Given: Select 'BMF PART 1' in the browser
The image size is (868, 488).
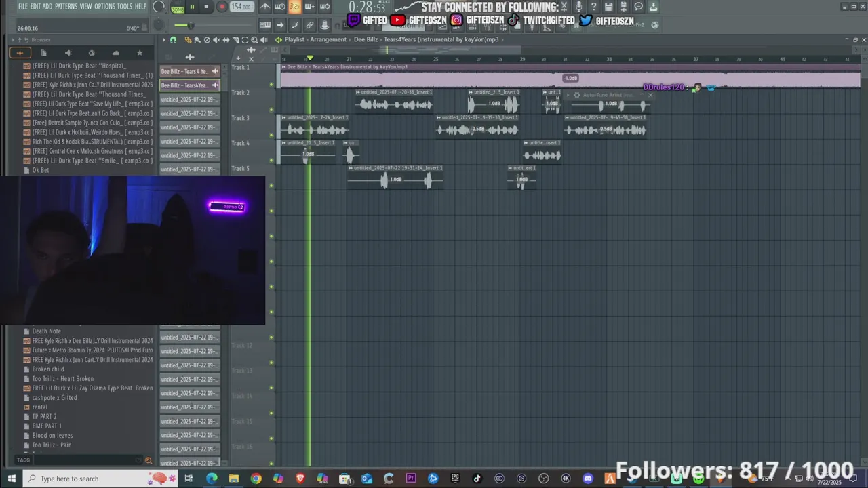Looking at the screenshot, I should click(x=47, y=426).
